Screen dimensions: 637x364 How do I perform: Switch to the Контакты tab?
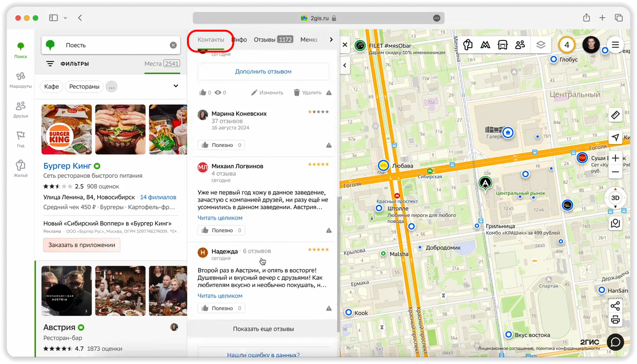click(x=211, y=40)
